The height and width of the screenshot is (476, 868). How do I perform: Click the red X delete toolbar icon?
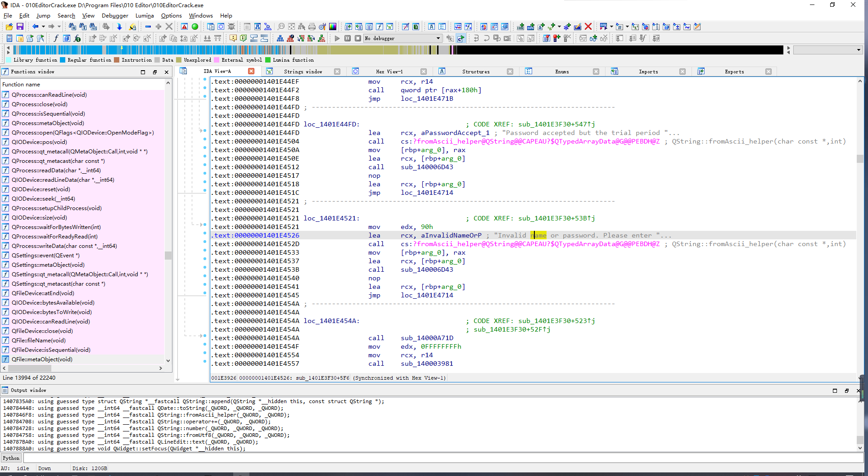pyautogui.click(x=588, y=27)
